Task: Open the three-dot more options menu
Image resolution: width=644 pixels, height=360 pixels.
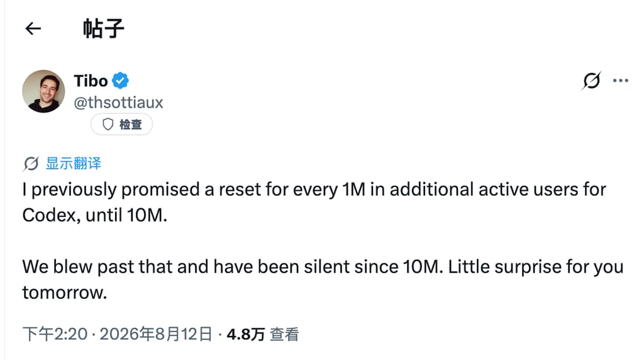Action: tap(620, 81)
